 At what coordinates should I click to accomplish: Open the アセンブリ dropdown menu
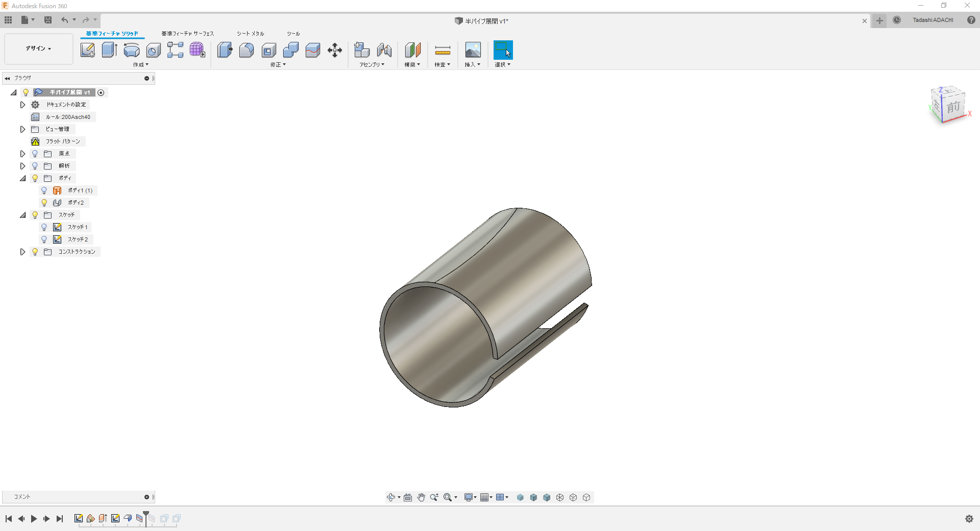(x=372, y=65)
